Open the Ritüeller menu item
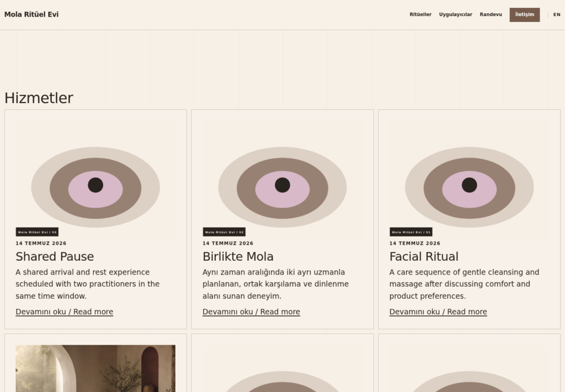This screenshot has height=392, width=565. pyautogui.click(x=420, y=14)
